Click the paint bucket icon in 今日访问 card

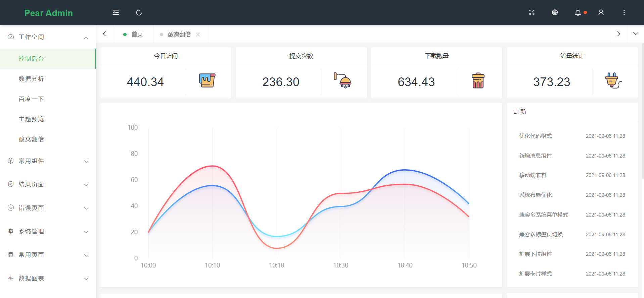tap(207, 80)
